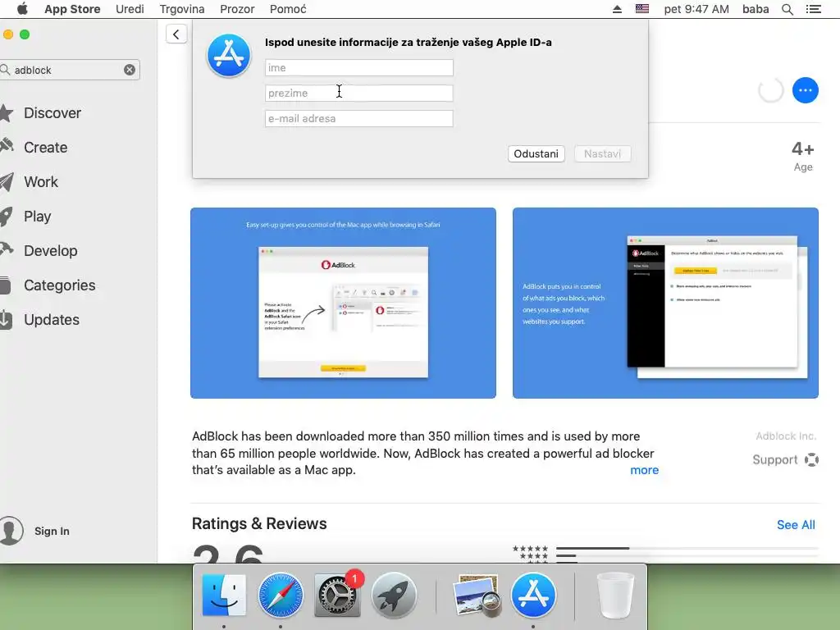Click the Ratings & Reviews heading
The width and height of the screenshot is (840, 630).
coord(259,523)
